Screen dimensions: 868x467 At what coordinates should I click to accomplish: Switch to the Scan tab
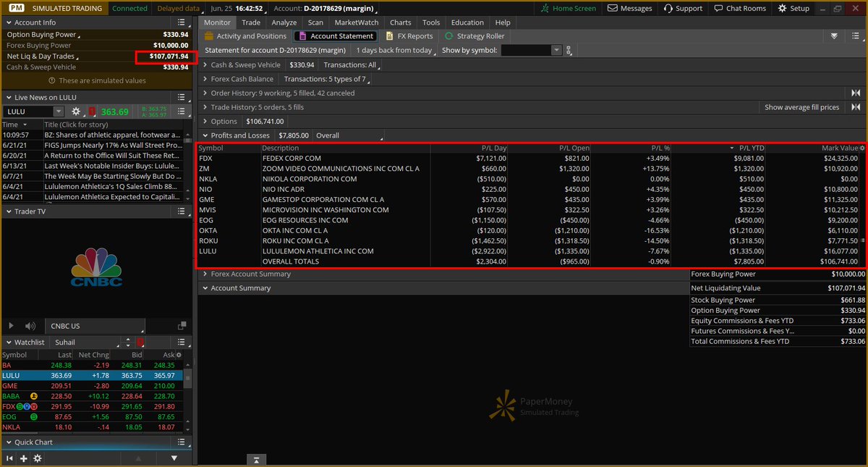(315, 22)
